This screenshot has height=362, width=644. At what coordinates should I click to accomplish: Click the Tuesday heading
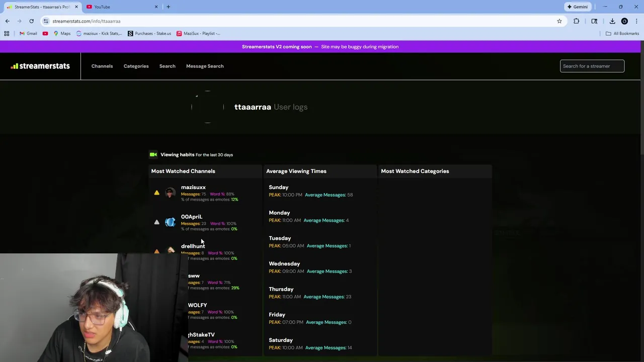tap(280, 238)
